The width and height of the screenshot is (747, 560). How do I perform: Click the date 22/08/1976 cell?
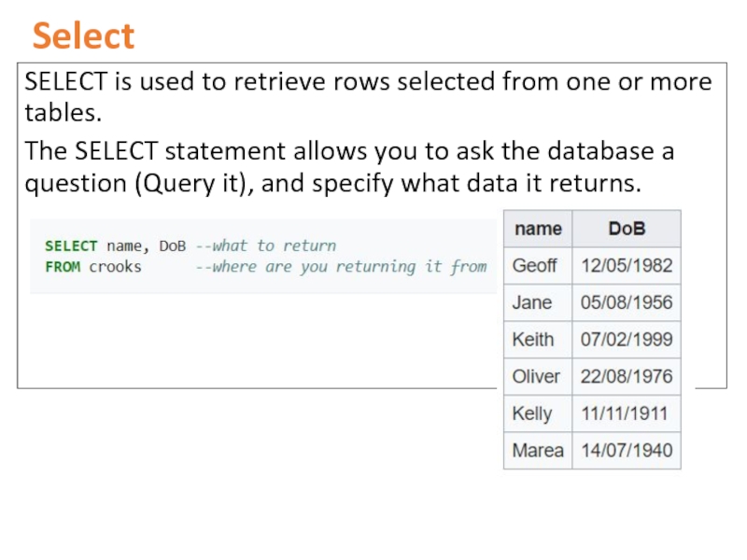[x=627, y=377]
